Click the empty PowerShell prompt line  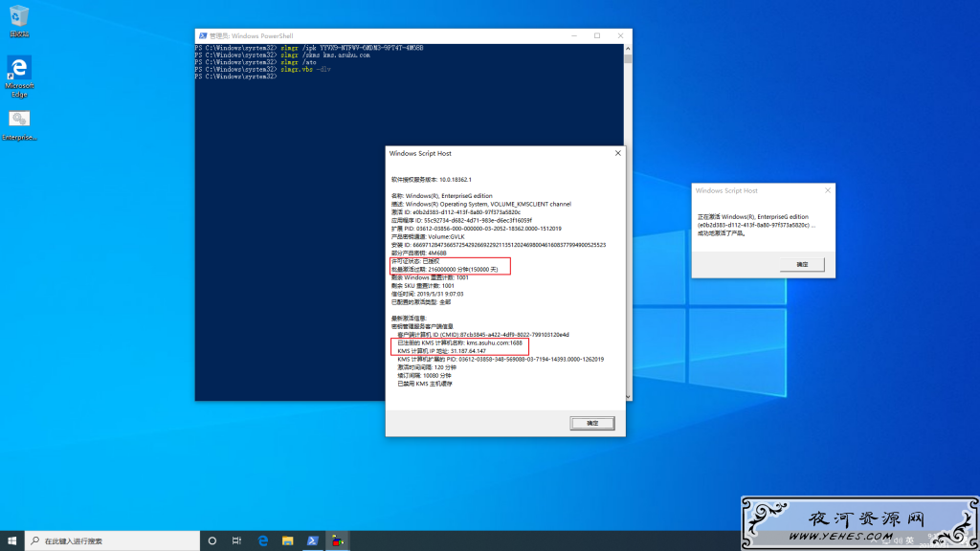pos(235,77)
